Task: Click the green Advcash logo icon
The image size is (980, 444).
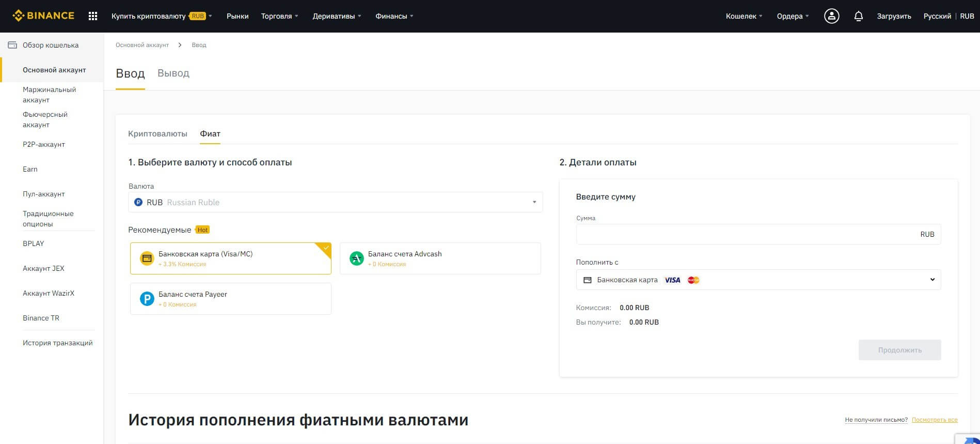Action: click(x=357, y=258)
